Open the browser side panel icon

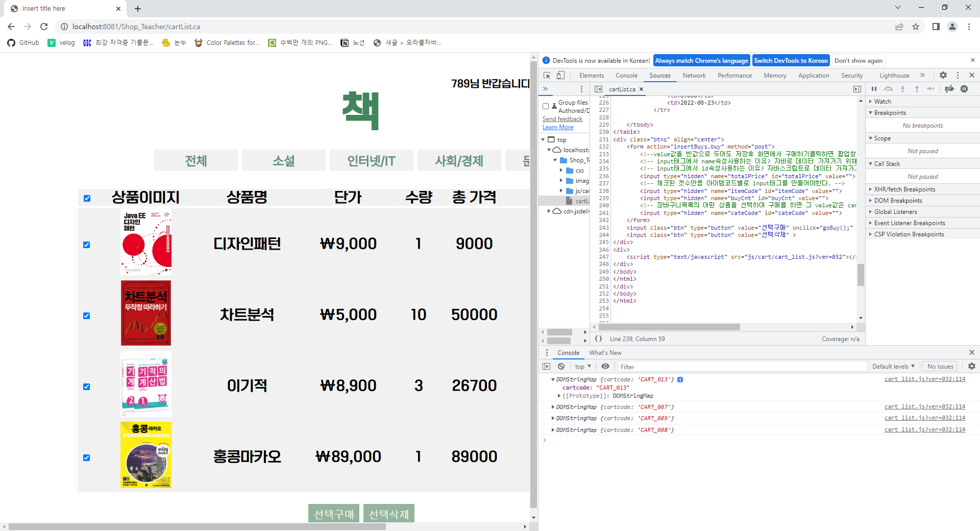point(936,27)
